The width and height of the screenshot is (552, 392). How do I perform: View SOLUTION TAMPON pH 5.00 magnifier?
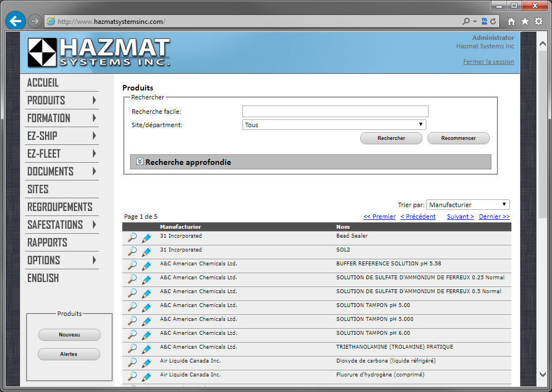(x=132, y=307)
